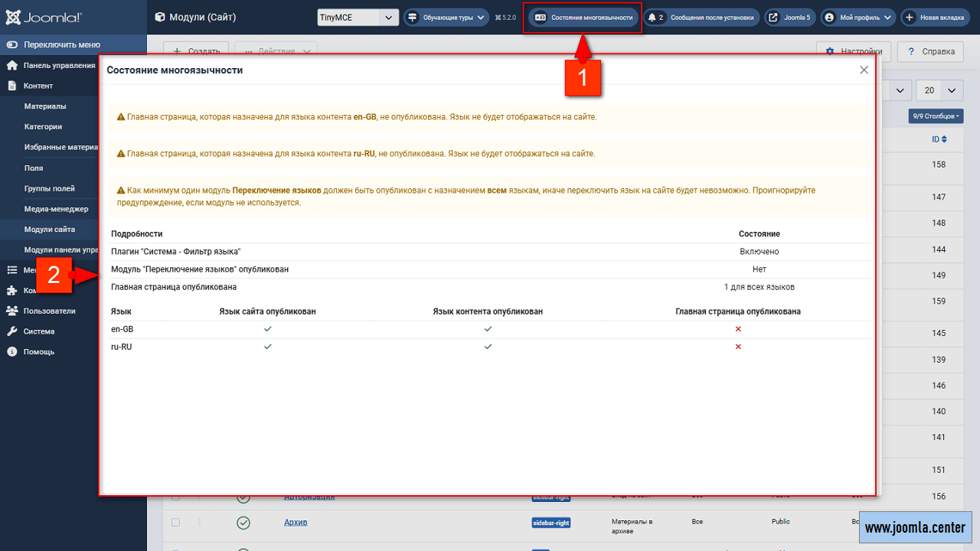Go to Пользователи in the sidebar menu
The width and height of the screenshot is (980, 551).
49,311
